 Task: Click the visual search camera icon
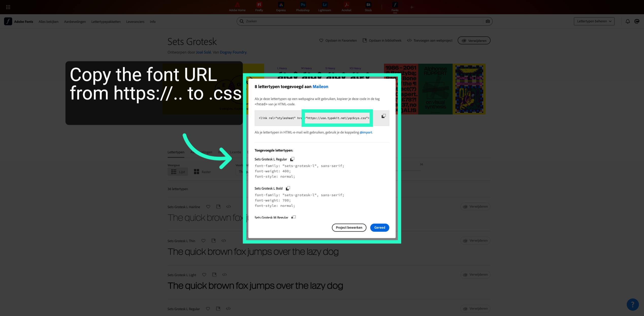[x=488, y=21]
